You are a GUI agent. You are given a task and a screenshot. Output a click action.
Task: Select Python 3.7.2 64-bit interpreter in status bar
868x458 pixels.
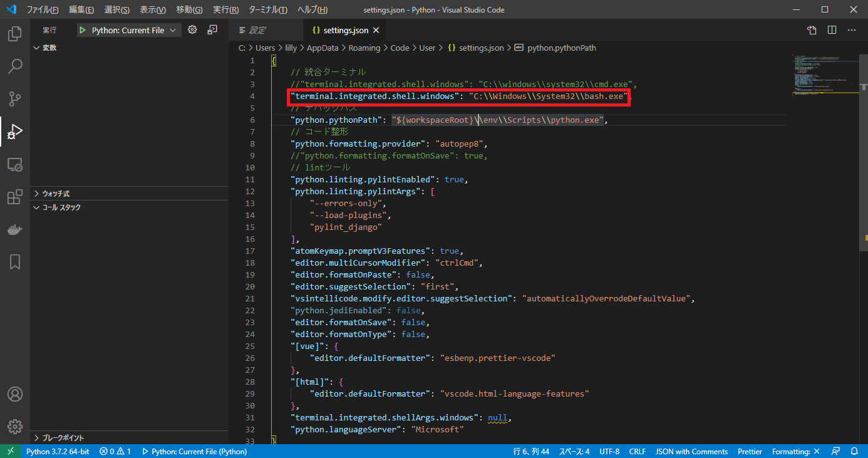click(58, 451)
